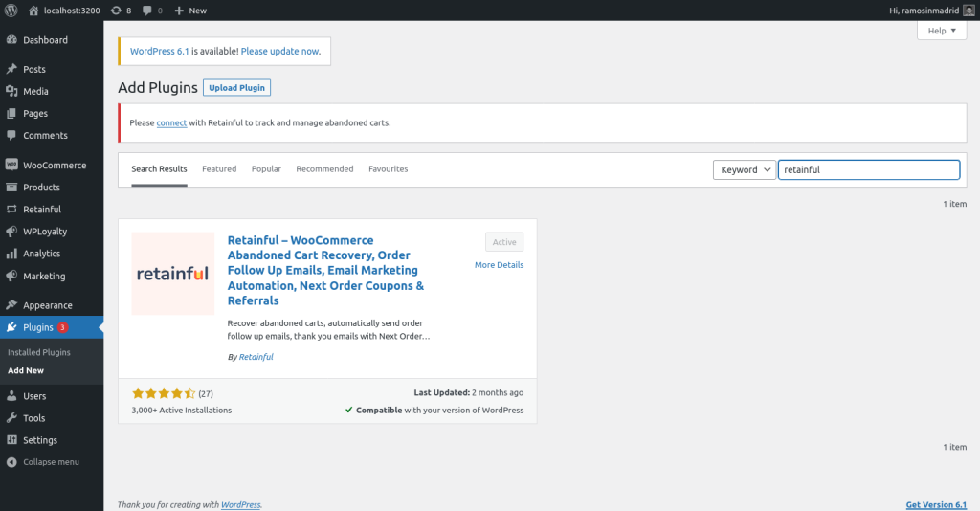This screenshot has width=980, height=511.
Task: Select Add New in Plugins submenu
Action: [26, 370]
